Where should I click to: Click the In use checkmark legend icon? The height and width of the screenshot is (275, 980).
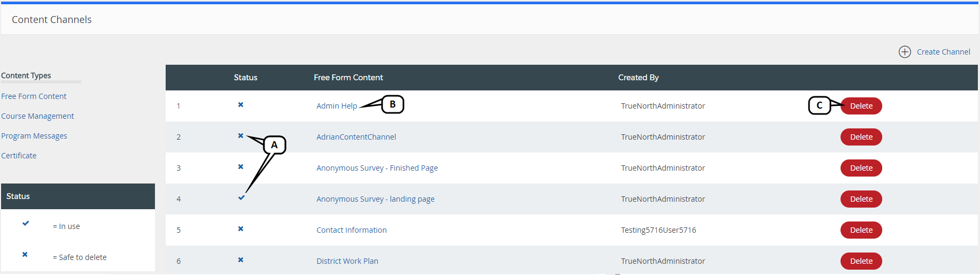(26, 224)
